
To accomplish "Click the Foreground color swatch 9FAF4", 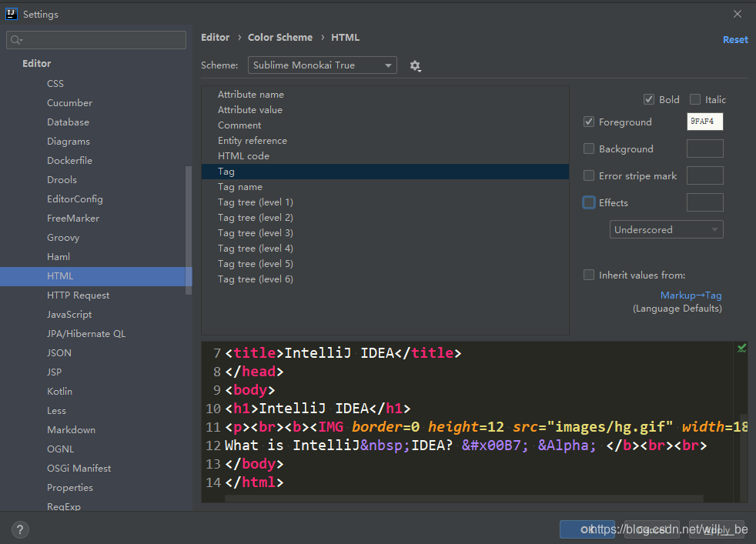I will click(705, 122).
